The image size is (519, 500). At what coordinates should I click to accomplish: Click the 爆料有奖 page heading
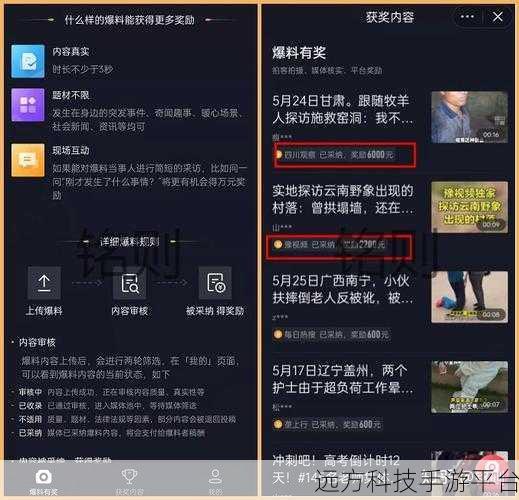299,53
